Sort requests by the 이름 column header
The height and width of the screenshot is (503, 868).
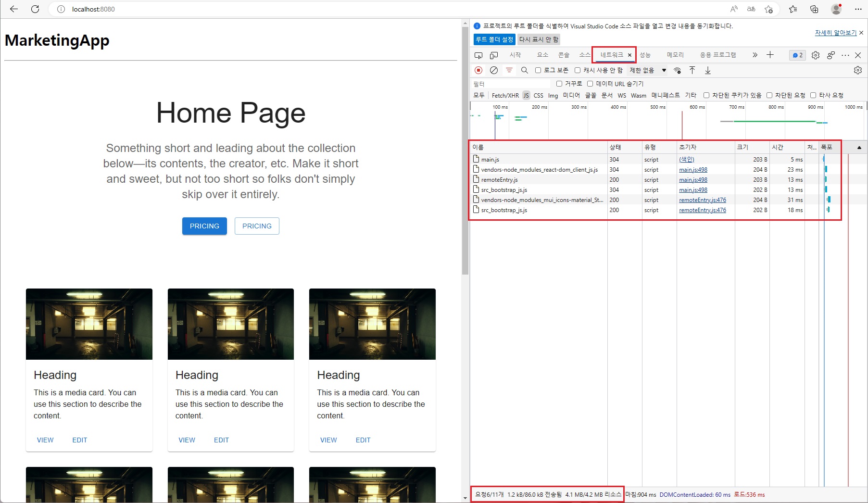[x=538, y=147]
